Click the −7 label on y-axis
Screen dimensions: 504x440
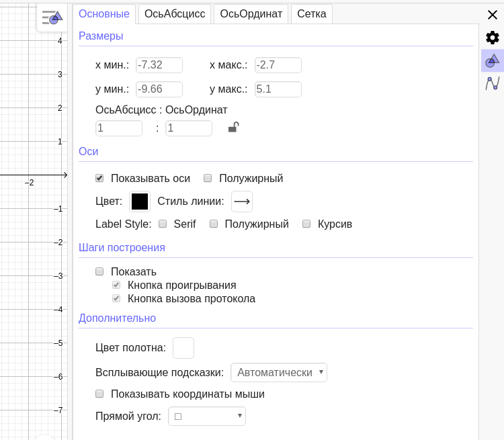tap(58, 410)
